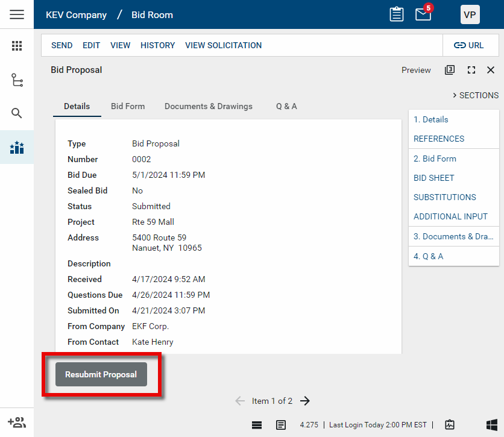Click VIEW SOLICITATION in the toolbar
The width and height of the screenshot is (504, 437).
click(x=223, y=45)
